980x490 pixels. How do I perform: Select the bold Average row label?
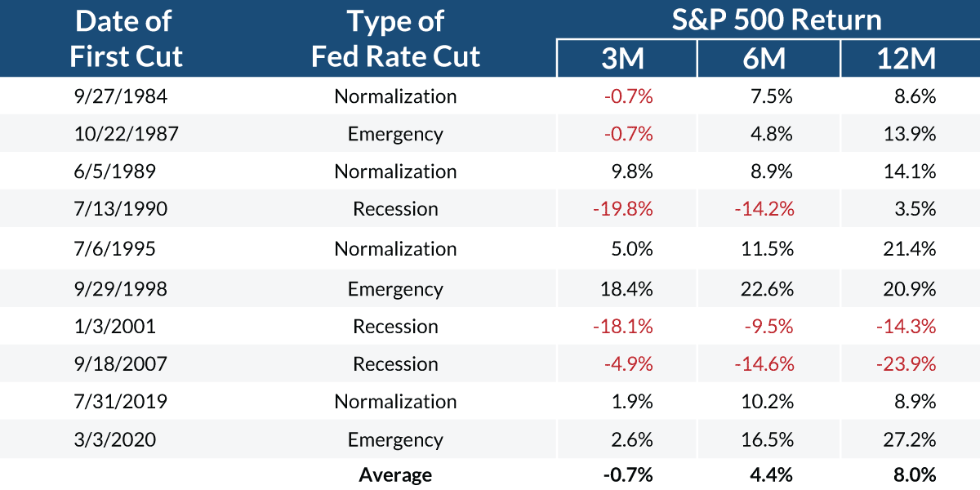click(x=395, y=474)
